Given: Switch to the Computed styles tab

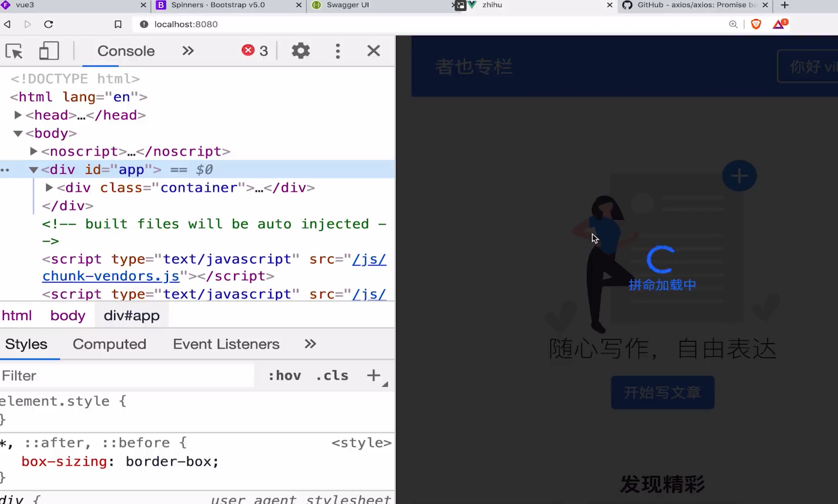Looking at the screenshot, I should 109,344.
